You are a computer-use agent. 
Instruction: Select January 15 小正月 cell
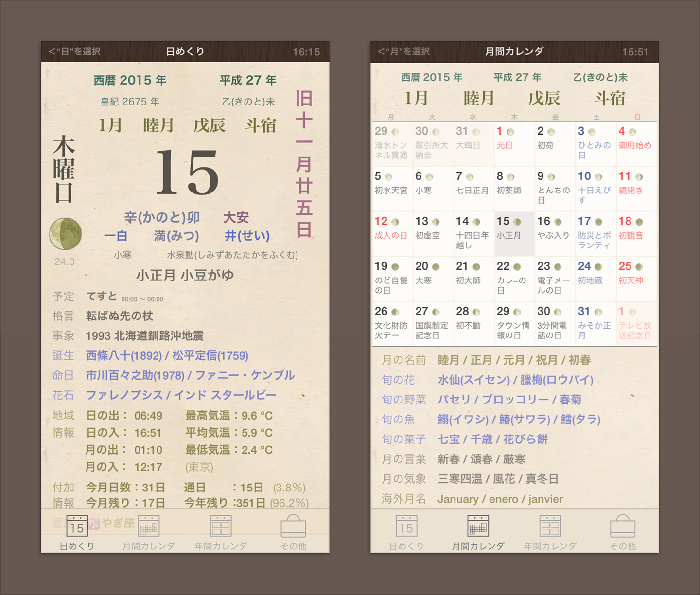(x=514, y=234)
